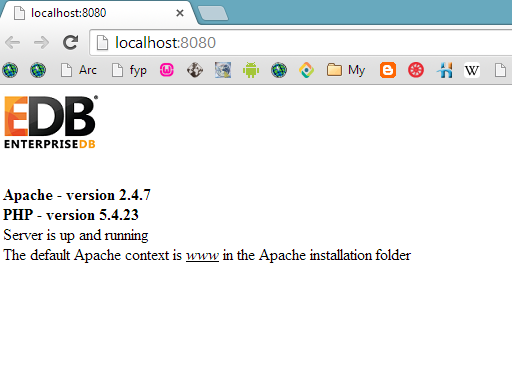Viewport: 512px width, 376px height.
Task: Click "in the Apache installation folder" text
Action: pyautogui.click(x=317, y=255)
